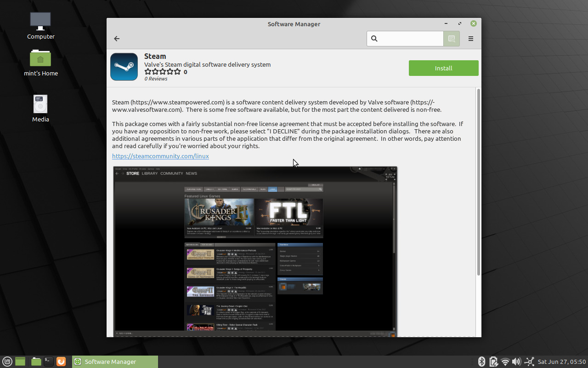588x368 pixels.
Task: Select the Computer desktop icon
Action: point(40,26)
